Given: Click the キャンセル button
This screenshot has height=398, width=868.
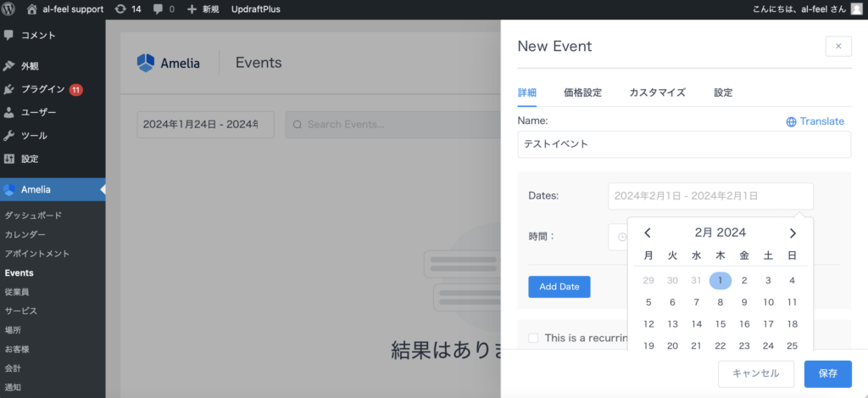Looking at the screenshot, I should [x=755, y=373].
